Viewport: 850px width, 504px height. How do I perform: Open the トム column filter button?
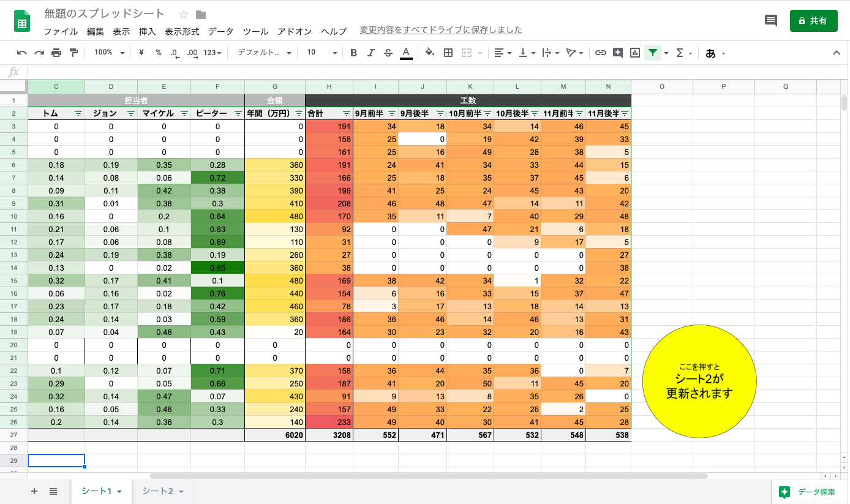tap(78, 113)
